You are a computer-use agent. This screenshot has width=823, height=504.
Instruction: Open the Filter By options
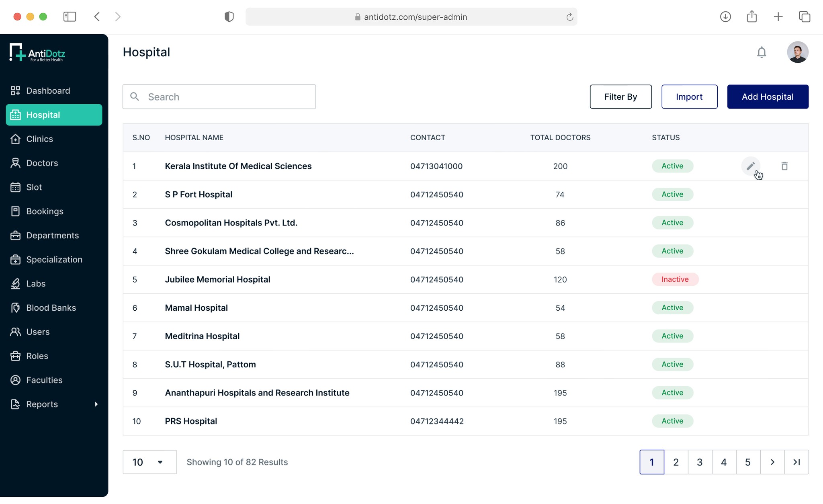pyautogui.click(x=620, y=97)
